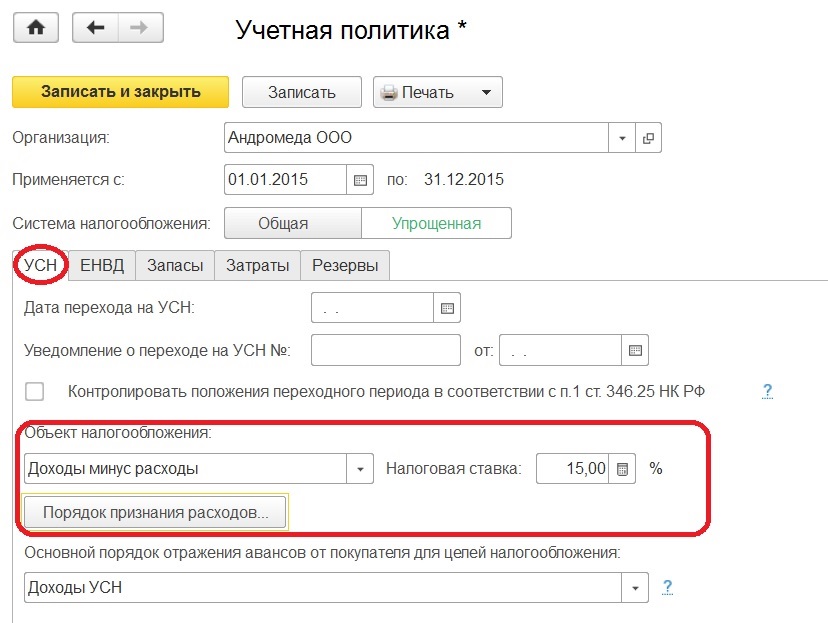This screenshot has height=623, width=828.
Task: Click the end date 31.12.2015 text
Action: coord(464,180)
